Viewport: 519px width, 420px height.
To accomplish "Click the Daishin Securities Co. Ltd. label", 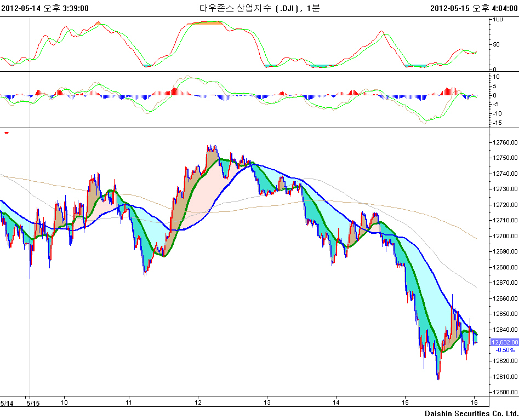I will click(471, 413).
